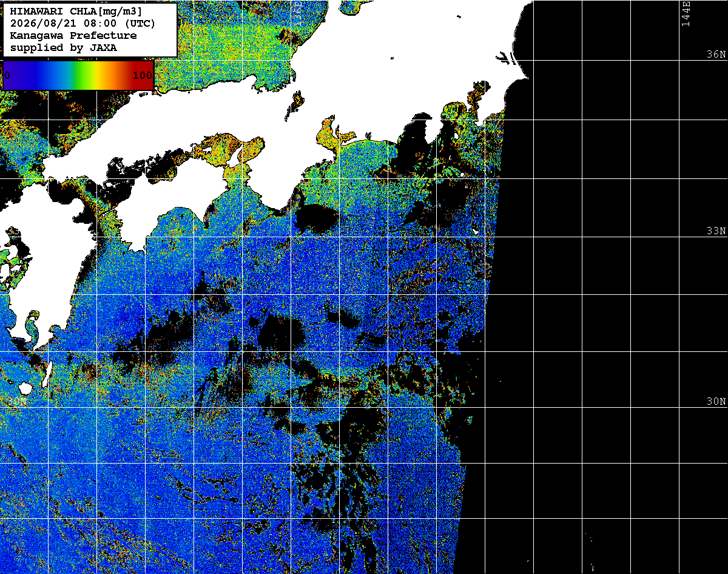Click the 30N latitude label on right edge

click(716, 402)
